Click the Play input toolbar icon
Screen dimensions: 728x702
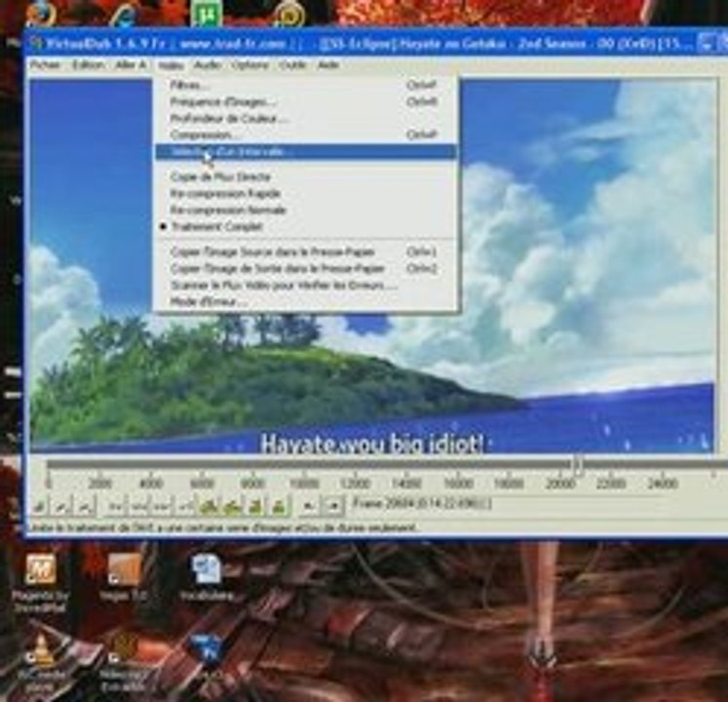[60, 506]
